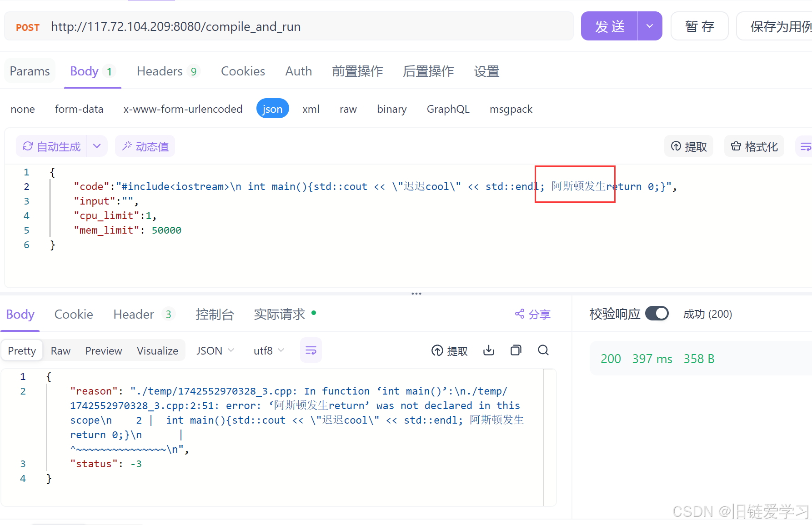This screenshot has height=525, width=812.
Task: Select the Visualize view mode
Action: click(x=157, y=350)
